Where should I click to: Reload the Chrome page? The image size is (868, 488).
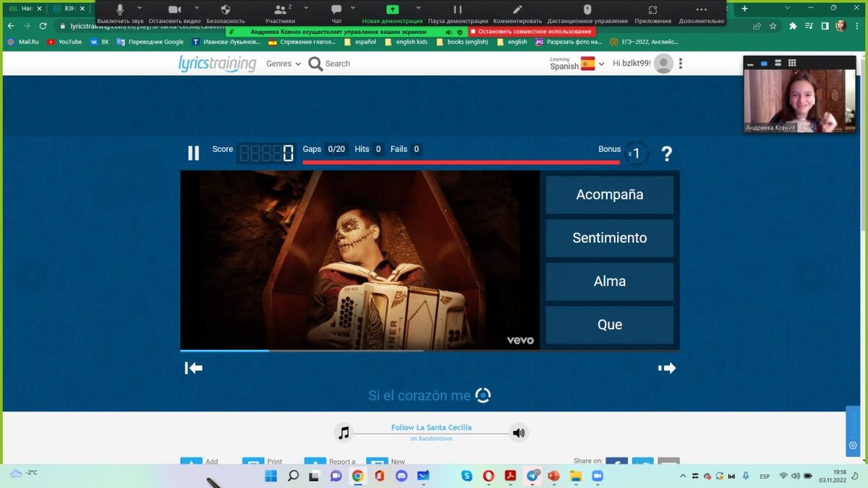click(43, 25)
